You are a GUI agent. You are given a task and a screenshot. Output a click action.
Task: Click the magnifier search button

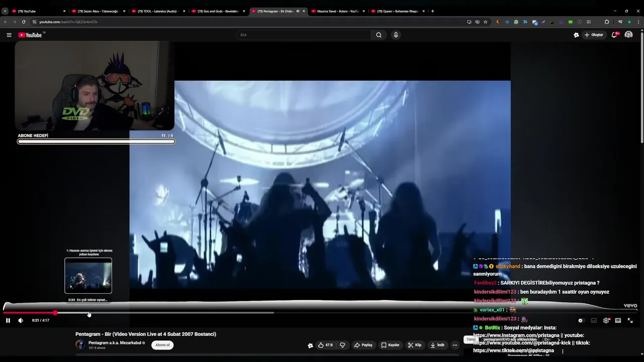(379, 35)
